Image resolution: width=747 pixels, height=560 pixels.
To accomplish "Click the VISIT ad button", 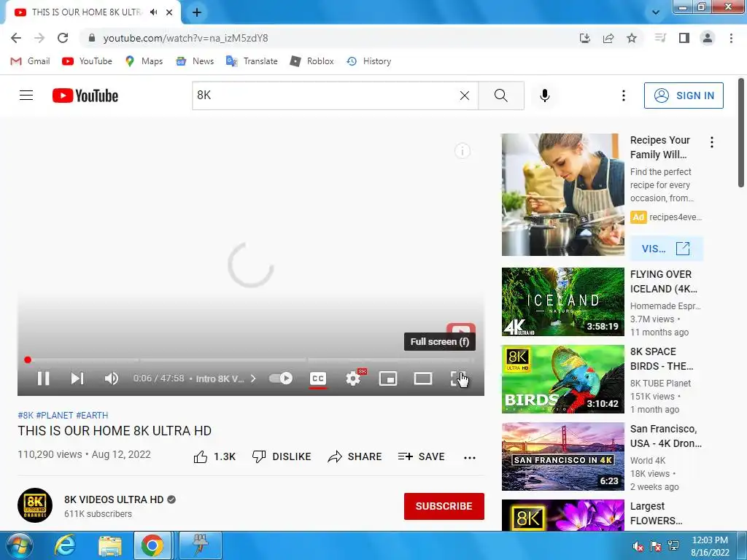I will 666,249.
